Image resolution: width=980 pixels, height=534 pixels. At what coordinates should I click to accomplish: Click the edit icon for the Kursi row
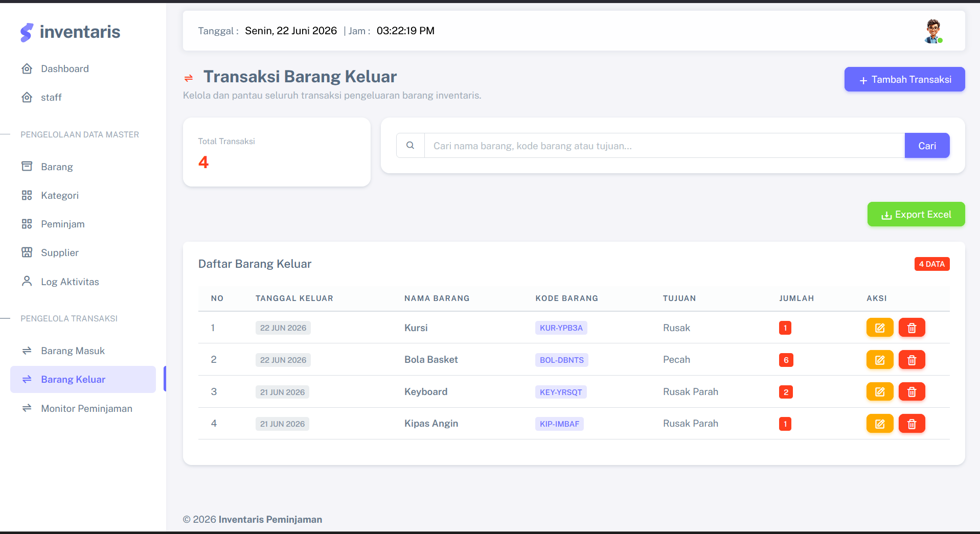(x=879, y=328)
